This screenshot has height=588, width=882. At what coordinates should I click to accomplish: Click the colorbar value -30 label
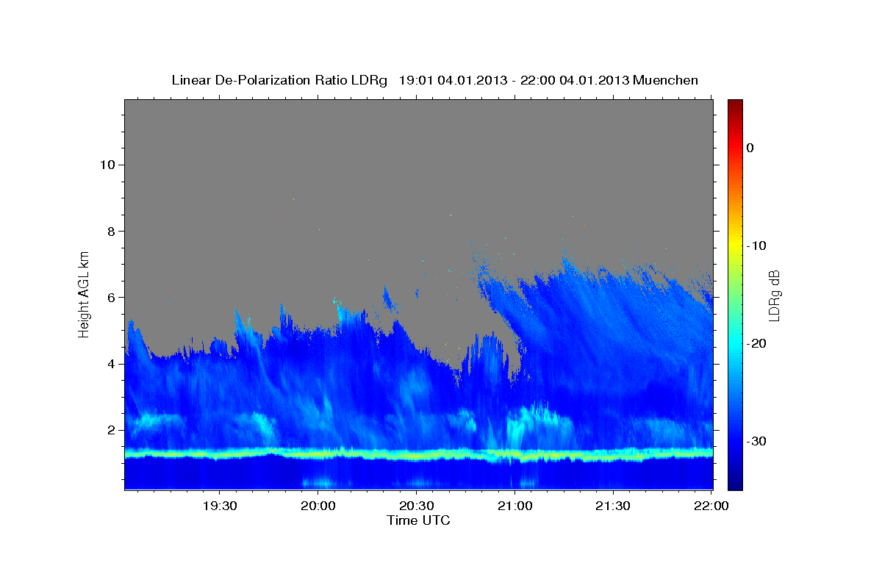pyautogui.click(x=756, y=441)
